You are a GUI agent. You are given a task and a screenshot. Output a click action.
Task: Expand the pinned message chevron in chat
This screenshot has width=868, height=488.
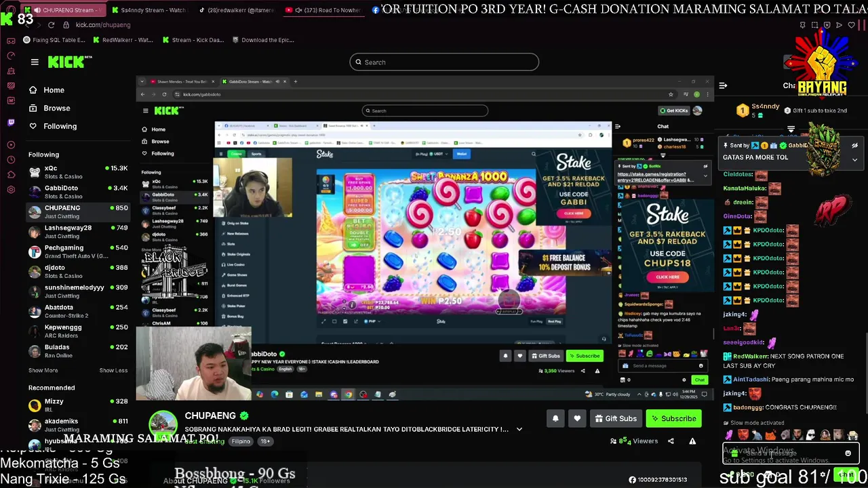click(854, 159)
